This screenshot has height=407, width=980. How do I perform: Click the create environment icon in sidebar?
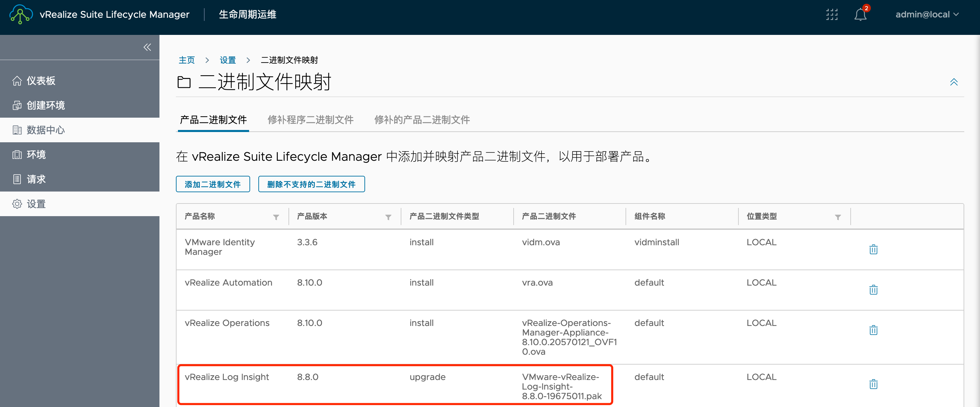17,105
